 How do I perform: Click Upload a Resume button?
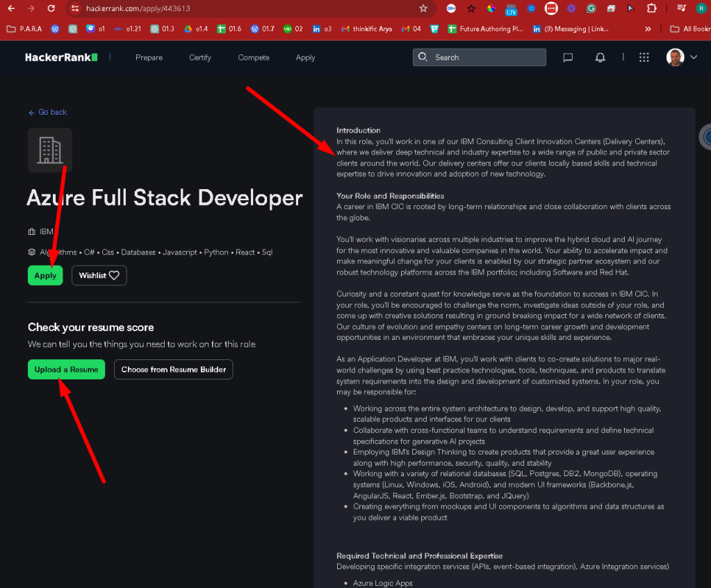(x=66, y=370)
